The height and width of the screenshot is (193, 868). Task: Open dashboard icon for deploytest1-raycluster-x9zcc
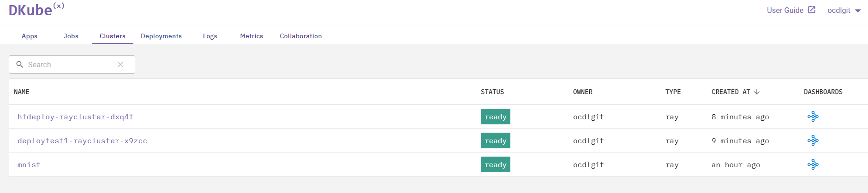coord(813,140)
